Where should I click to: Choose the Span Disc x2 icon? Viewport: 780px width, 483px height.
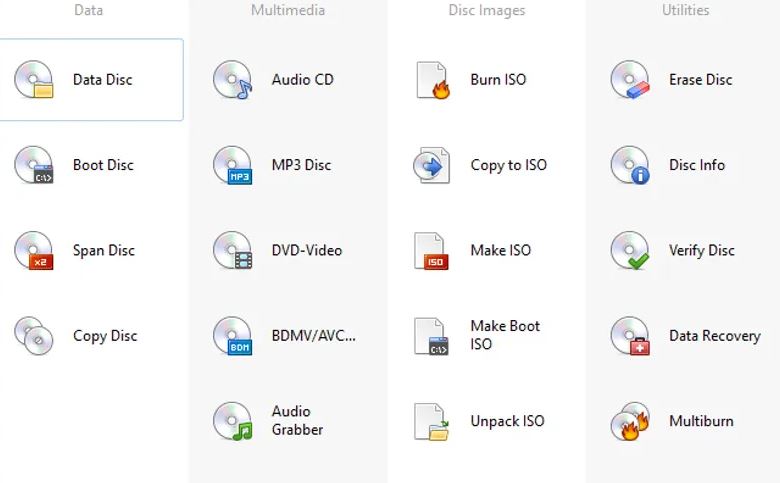point(34,251)
